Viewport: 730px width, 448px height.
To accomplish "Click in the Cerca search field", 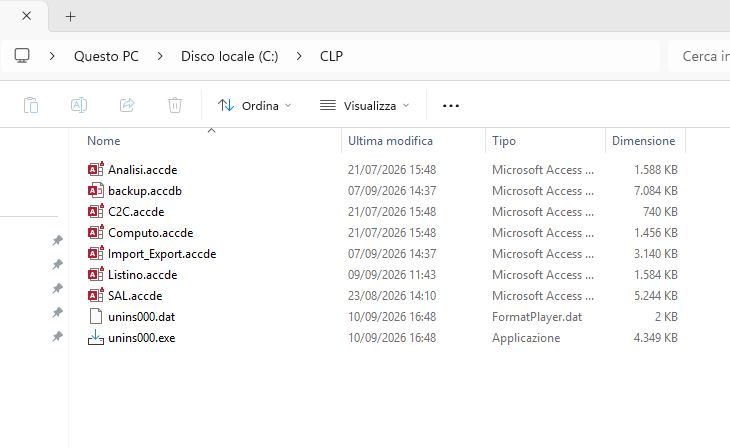I will [x=699, y=56].
